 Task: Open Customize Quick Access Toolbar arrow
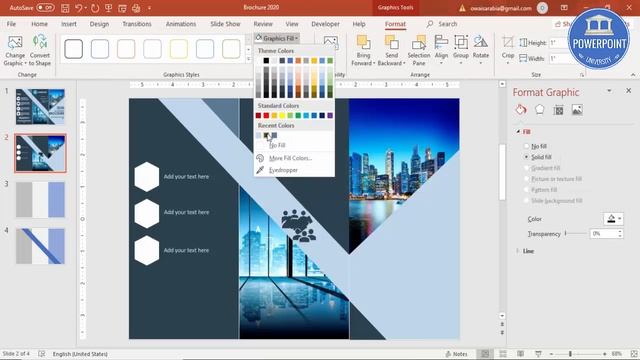[x=149, y=8]
